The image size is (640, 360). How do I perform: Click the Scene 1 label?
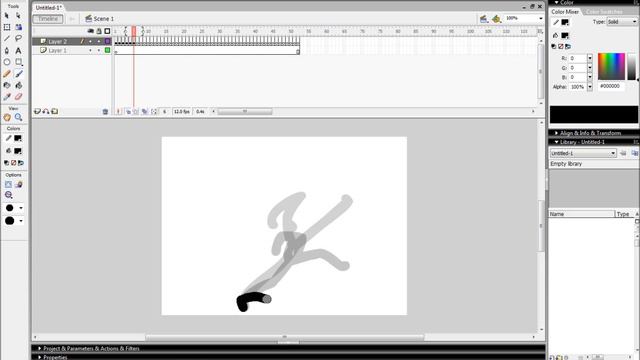tap(104, 19)
